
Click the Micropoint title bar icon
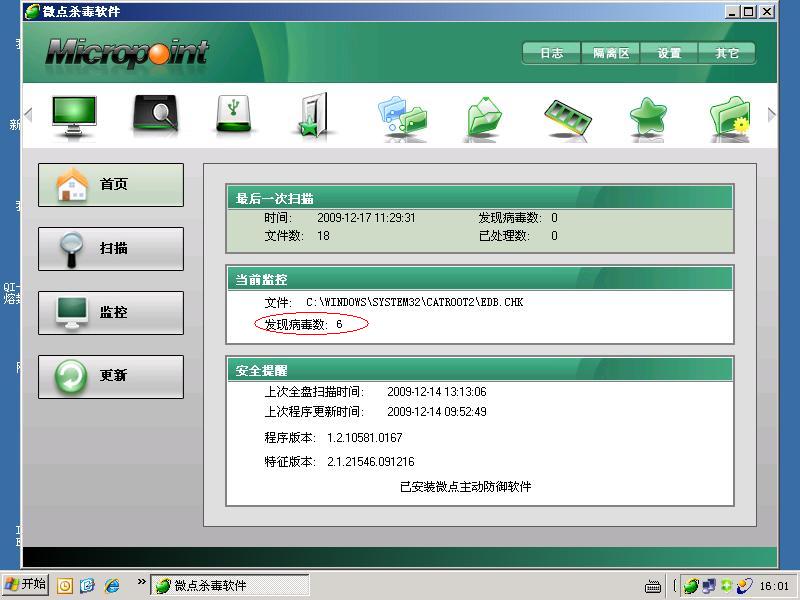click(32, 11)
